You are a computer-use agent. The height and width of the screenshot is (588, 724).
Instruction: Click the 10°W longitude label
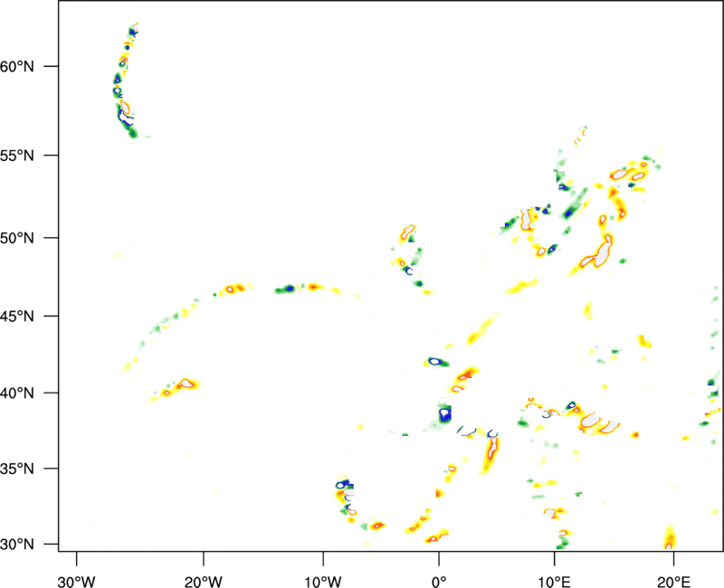pos(323,582)
